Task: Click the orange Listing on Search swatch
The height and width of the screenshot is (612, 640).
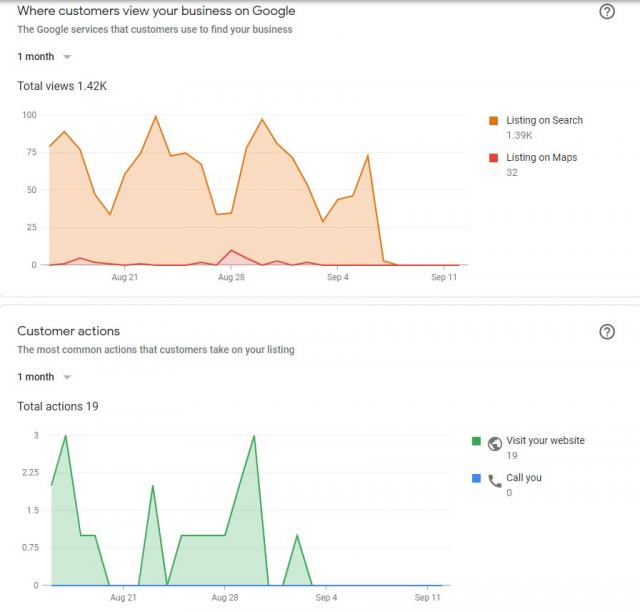Action: pyautogui.click(x=493, y=121)
